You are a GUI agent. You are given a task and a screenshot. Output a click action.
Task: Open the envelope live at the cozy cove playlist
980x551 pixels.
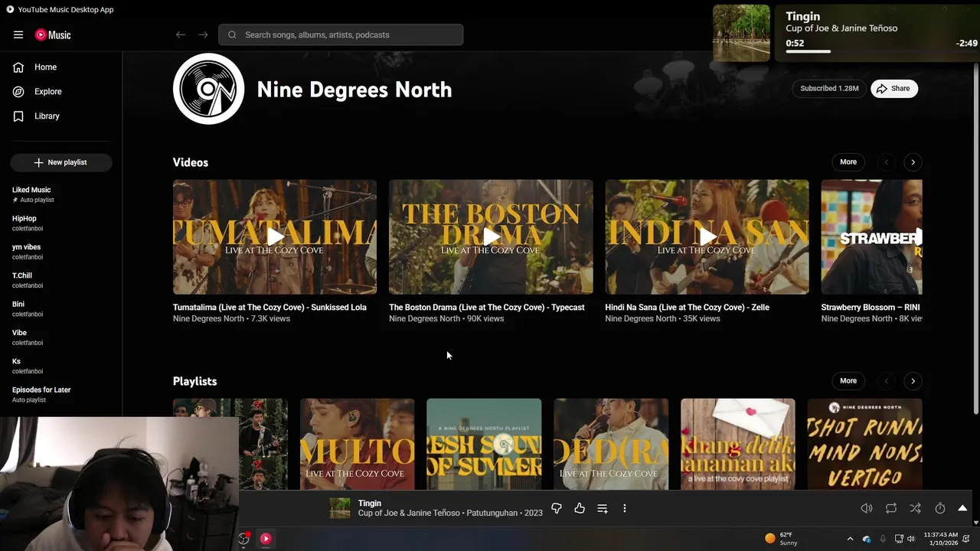[738, 444]
